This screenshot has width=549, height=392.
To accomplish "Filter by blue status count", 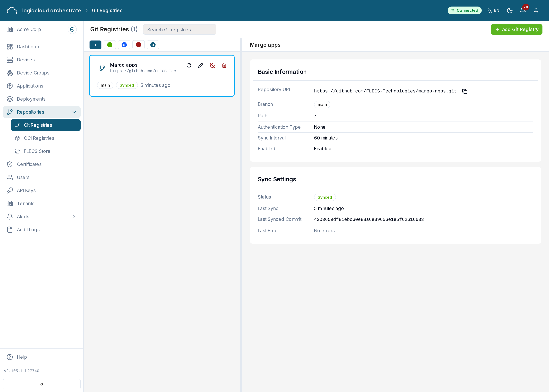I will point(124,45).
